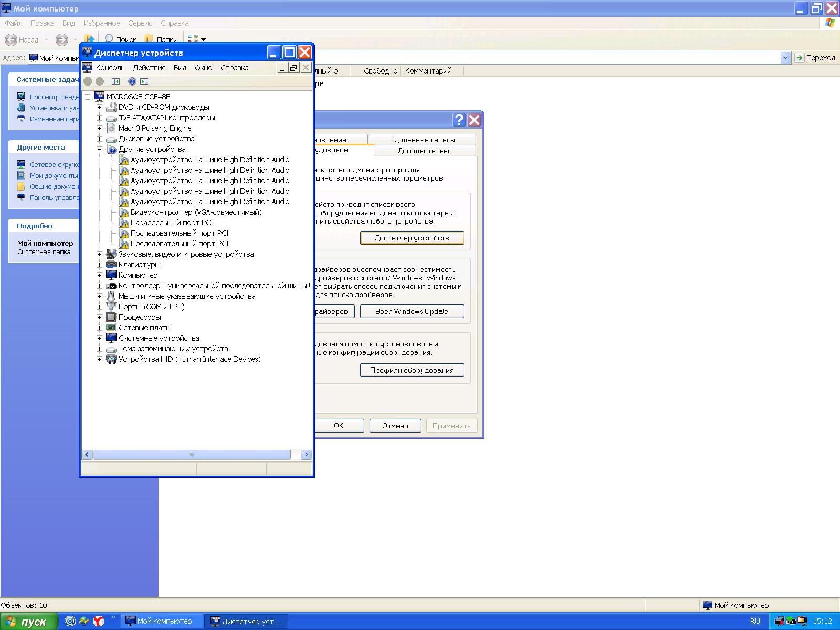
Task: Select Дисковые устройства category
Action: (156, 139)
